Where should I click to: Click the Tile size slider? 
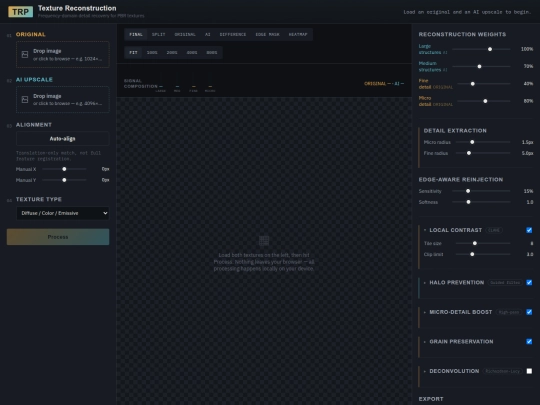pyautogui.click(x=483, y=243)
